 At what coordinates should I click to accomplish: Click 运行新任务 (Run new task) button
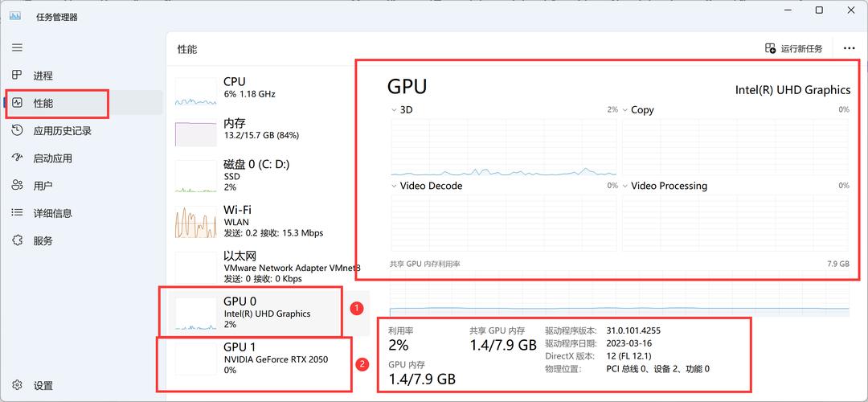click(793, 48)
